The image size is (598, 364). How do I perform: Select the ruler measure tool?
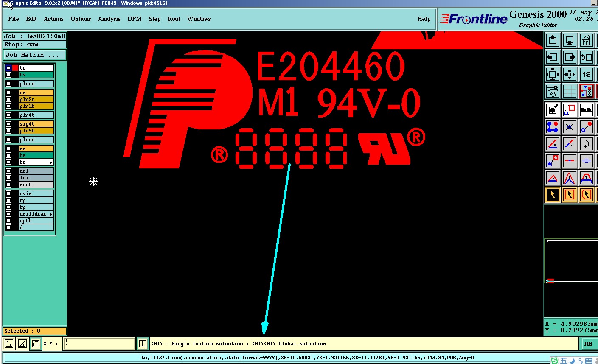tap(587, 110)
